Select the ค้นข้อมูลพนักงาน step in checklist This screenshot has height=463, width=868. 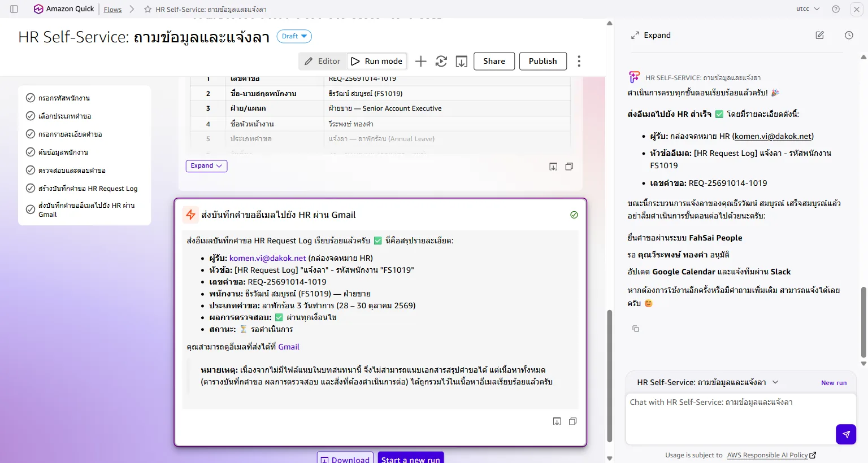click(x=63, y=152)
